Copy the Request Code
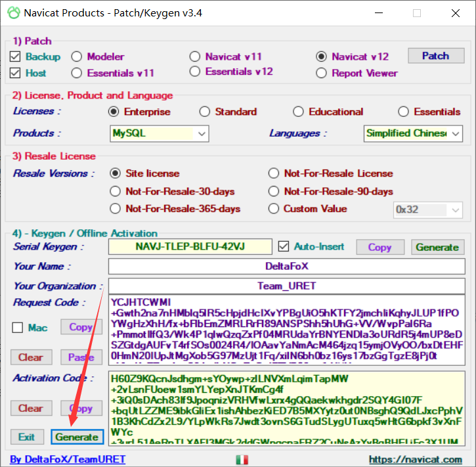Image resolution: width=476 pixels, height=467 pixels. (x=81, y=326)
